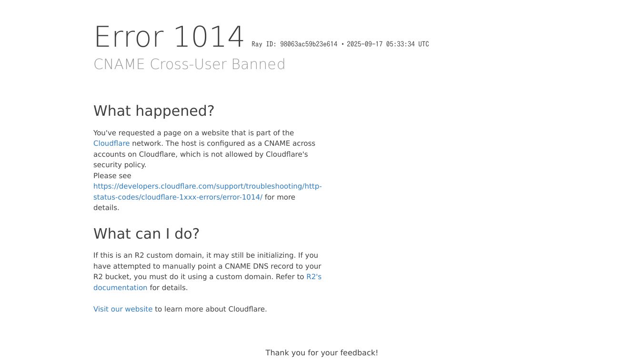The height and width of the screenshot is (362, 644).
Task: Open the Cloudflare network link
Action: [x=111, y=143]
